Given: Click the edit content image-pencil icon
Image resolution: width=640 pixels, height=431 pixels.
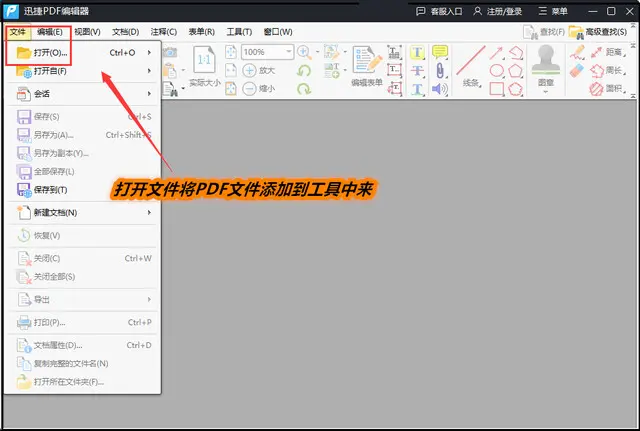Looking at the screenshot, I should click(331, 52).
